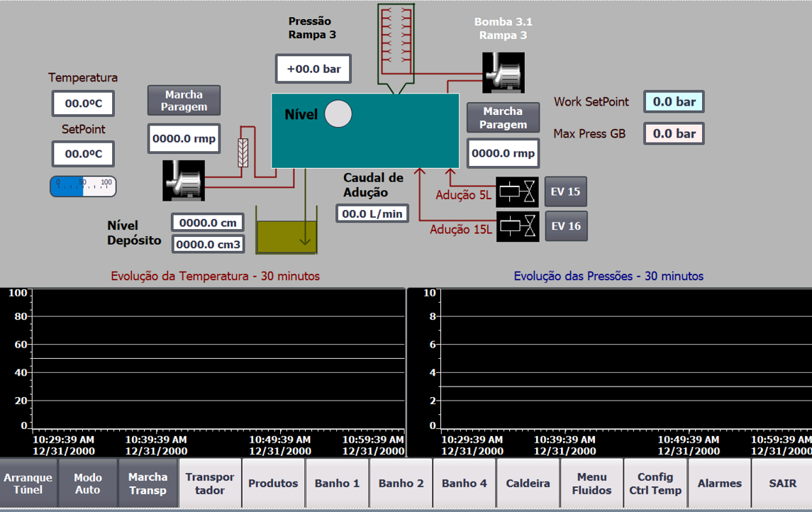Toggle the EV 15 valve button
The image size is (812, 512).
565,191
